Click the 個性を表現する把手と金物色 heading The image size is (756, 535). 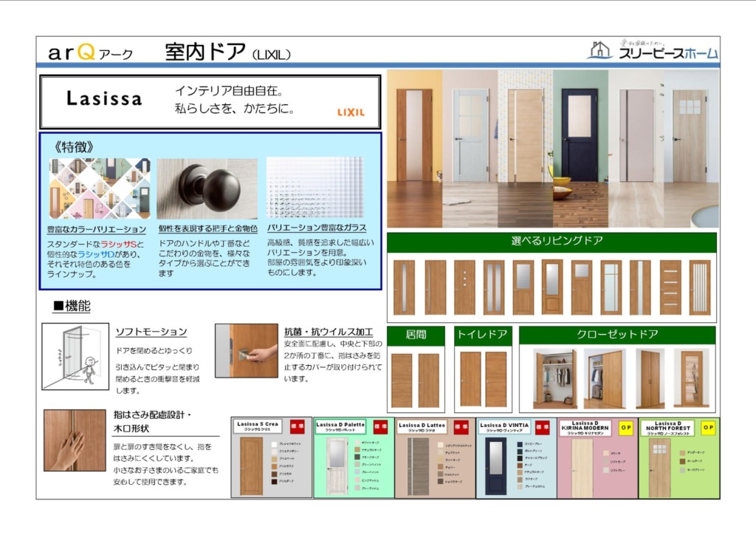point(207,228)
